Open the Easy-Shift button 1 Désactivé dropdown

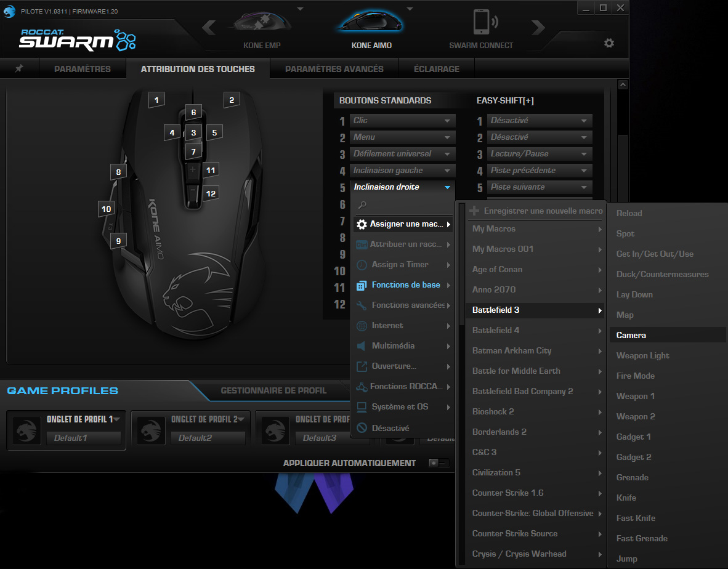coord(540,121)
